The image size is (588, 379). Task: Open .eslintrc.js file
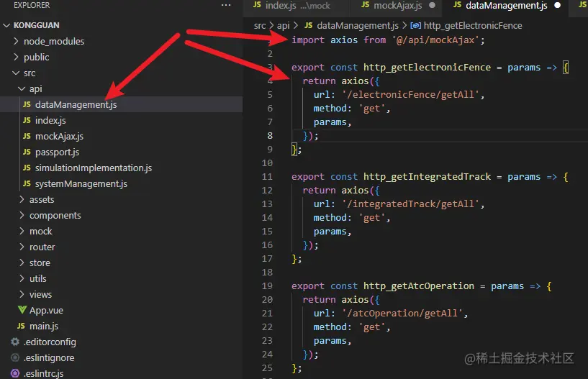[x=43, y=373]
